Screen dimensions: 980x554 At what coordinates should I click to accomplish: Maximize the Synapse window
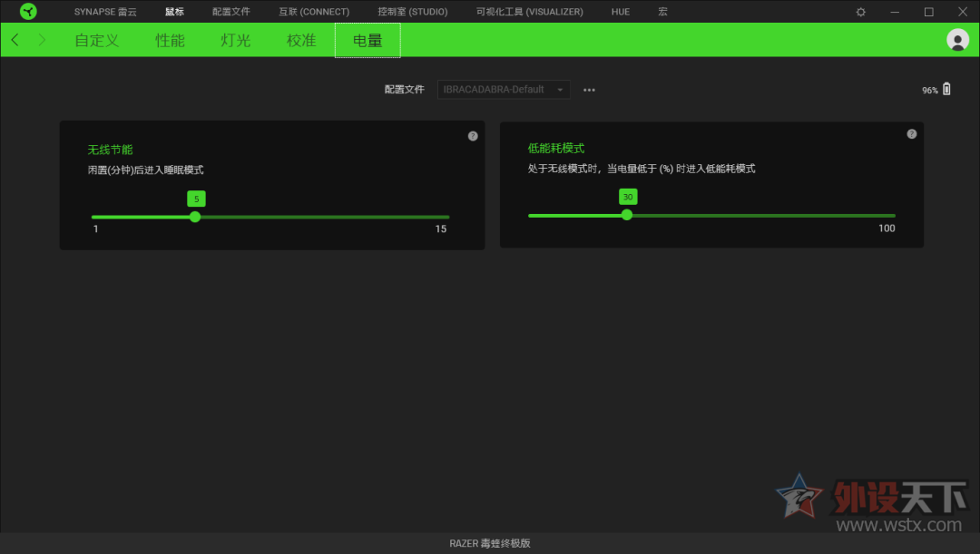(929, 12)
